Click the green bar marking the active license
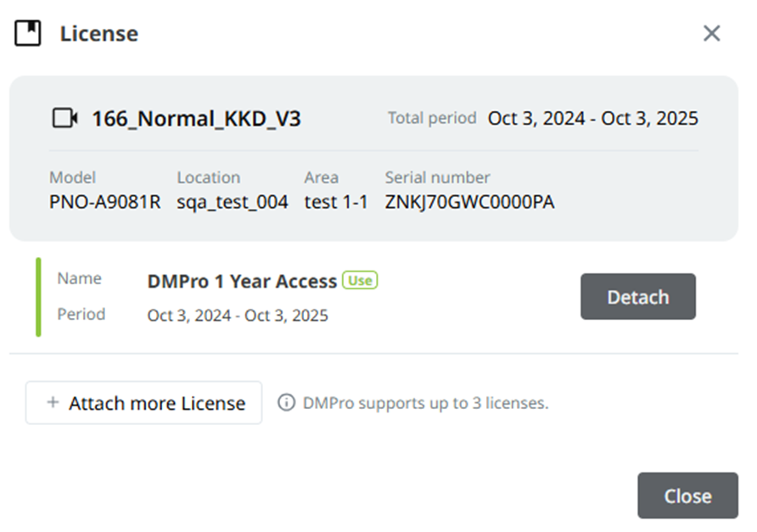The width and height of the screenshot is (757, 532). click(39, 297)
